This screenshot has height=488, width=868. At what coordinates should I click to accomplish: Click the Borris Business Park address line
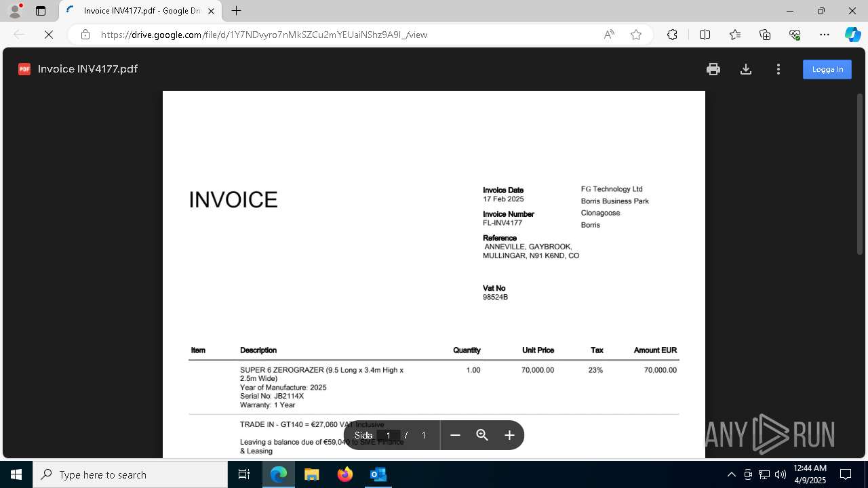615,201
